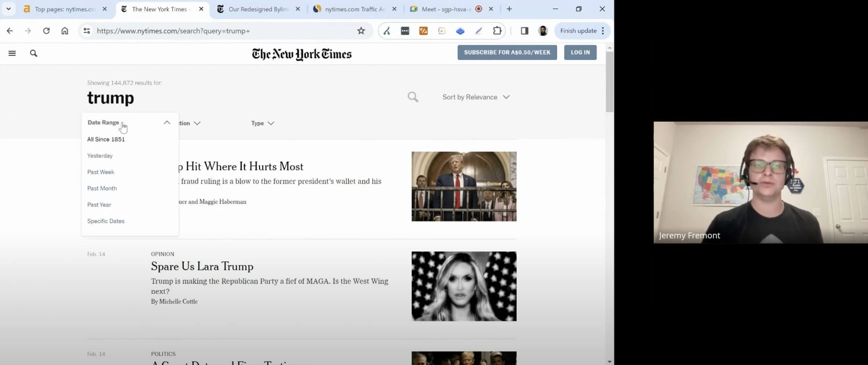This screenshot has width=868, height=365.
Task: Open the browser side panel icon
Action: 524,31
